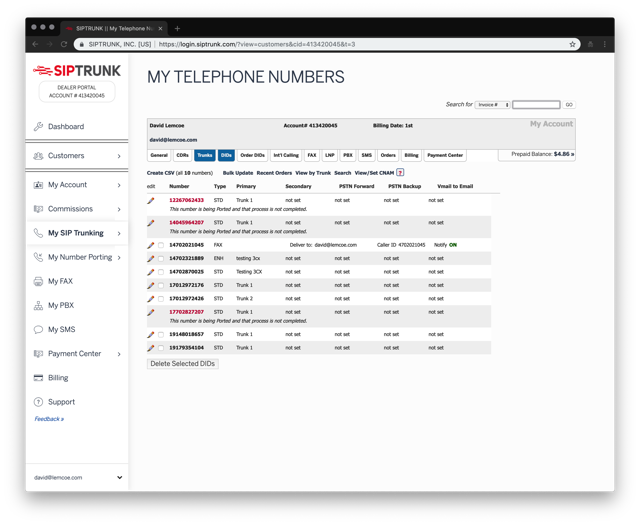The height and width of the screenshot is (525, 640).
Task: Click the browser address bar URL
Action: tap(257, 44)
